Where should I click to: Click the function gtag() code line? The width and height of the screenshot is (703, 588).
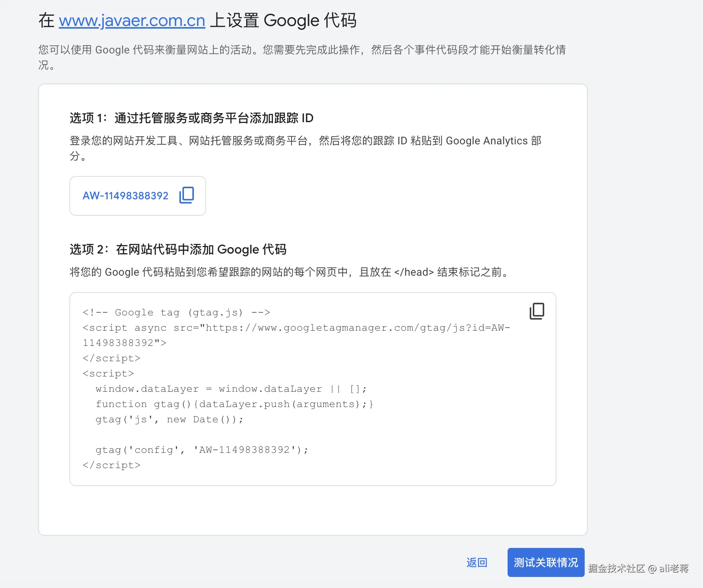(234, 404)
